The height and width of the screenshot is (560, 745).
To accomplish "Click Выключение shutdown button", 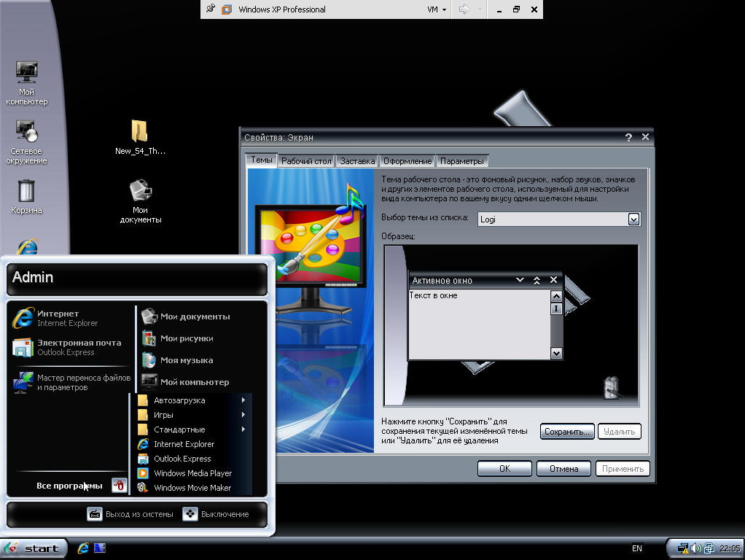I will click(216, 514).
